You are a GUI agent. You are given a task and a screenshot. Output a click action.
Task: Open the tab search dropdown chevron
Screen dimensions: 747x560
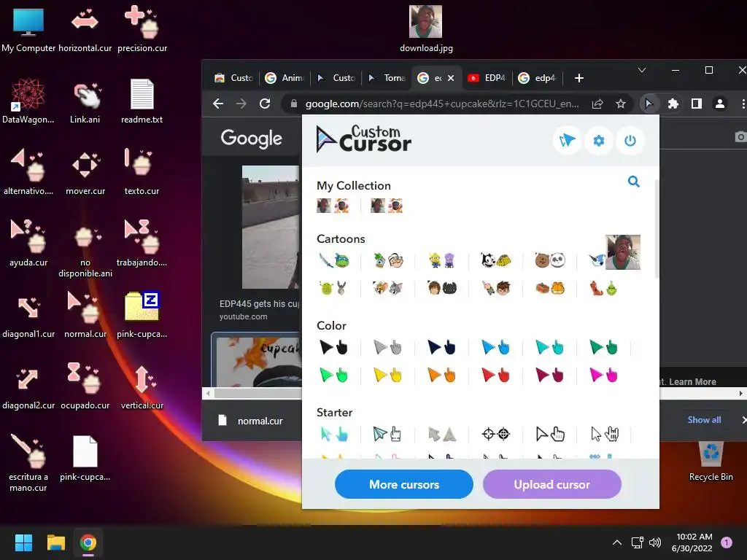tap(642, 70)
